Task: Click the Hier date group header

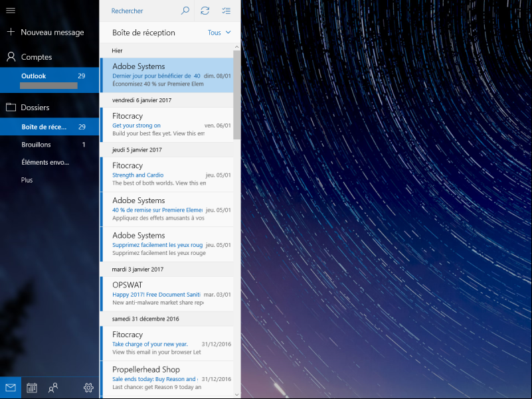Action: point(167,50)
